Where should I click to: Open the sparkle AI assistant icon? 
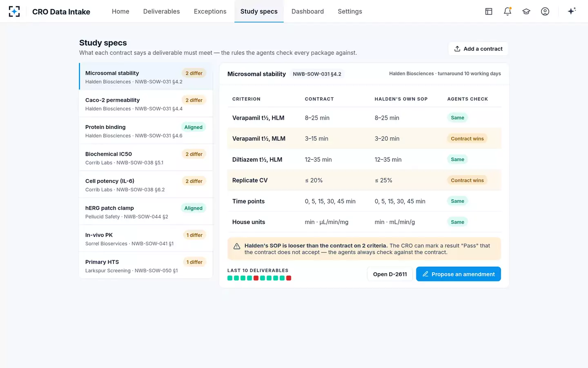pyautogui.click(x=572, y=11)
